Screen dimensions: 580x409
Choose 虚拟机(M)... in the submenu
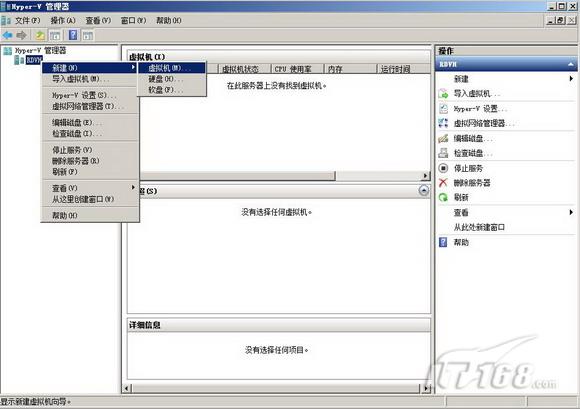click(x=172, y=68)
